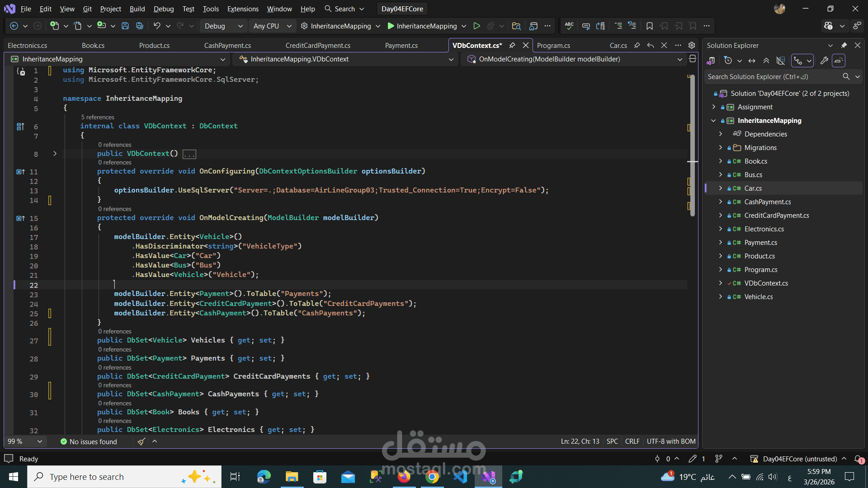Viewport: 868px width, 488px height.
Task: Toggle a bookmark with the bookmark icon
Action: (650, 26)
